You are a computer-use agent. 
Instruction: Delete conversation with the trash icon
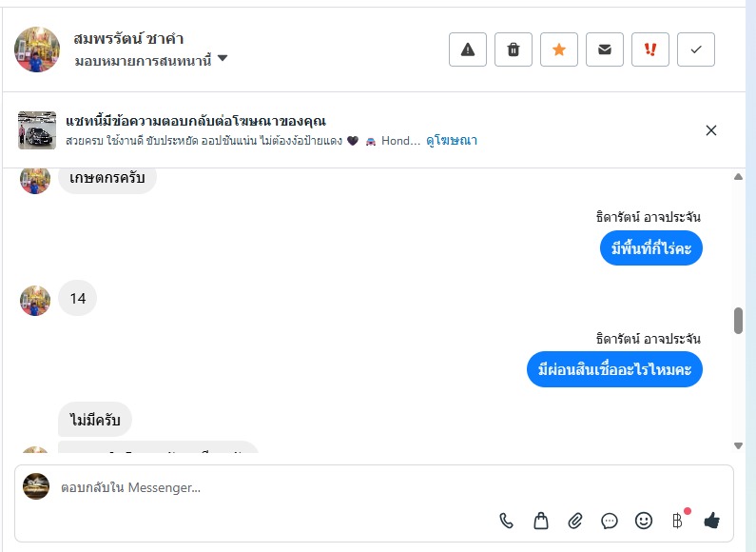pos(514,49)
